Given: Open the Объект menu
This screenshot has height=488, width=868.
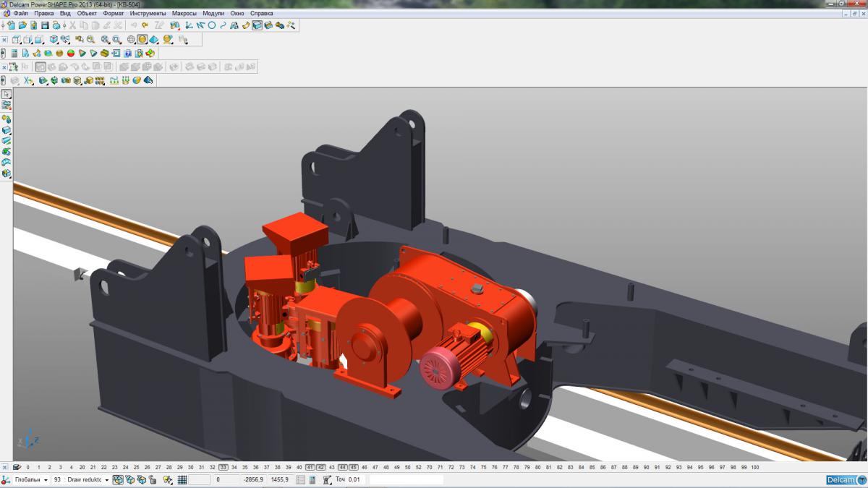Looking at the screenshot, I should click(87, 13).
